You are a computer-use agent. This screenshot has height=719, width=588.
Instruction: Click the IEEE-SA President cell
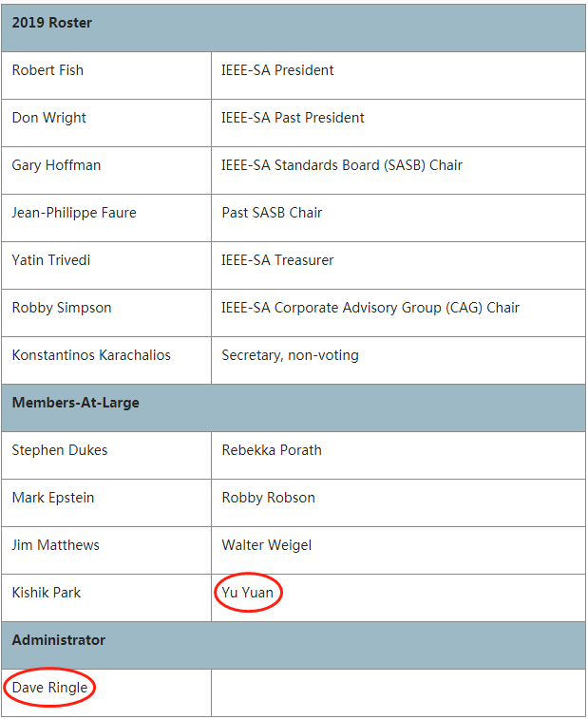pyautogui.click(x=277, y=70)
